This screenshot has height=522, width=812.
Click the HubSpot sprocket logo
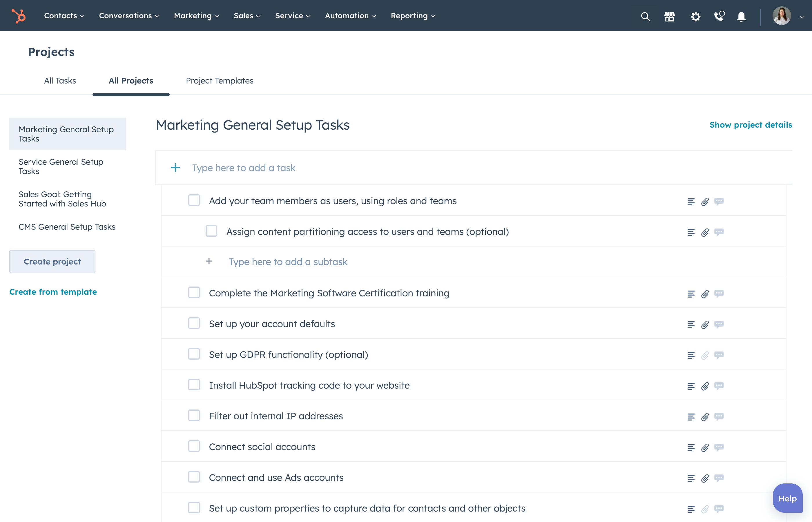19,16
